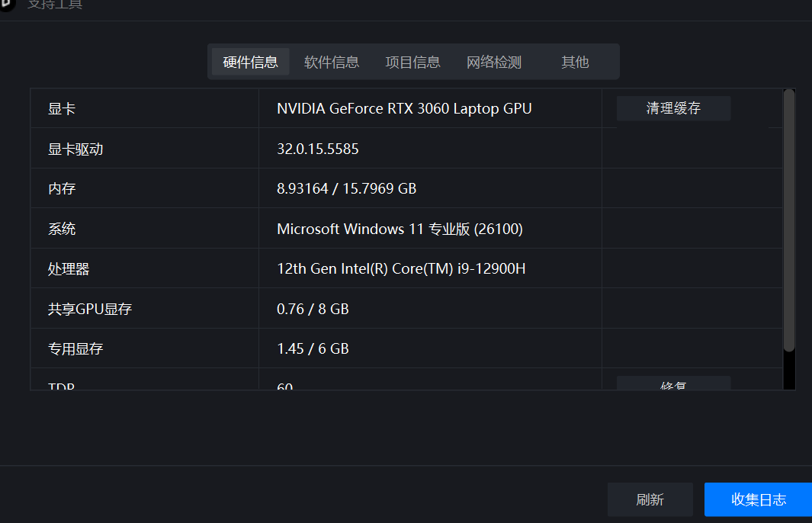The width and height of the screenshot is (812, 523).
Task: Click the hardware table's vertical scrollbar
Action: [789, 221]
